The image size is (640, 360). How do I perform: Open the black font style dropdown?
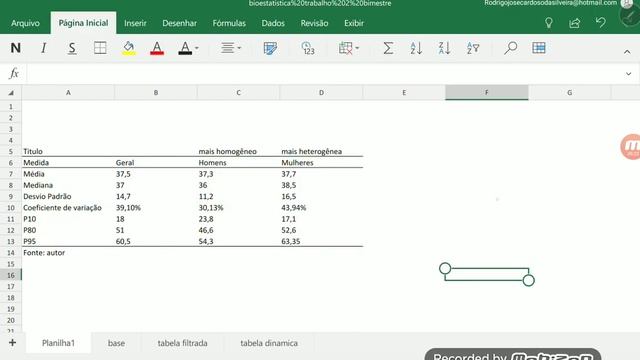188,48
